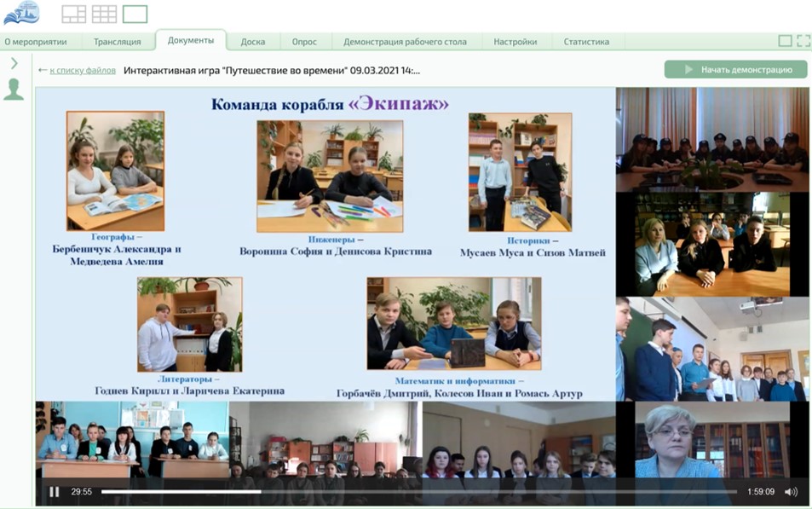This screenshot has width=812, height=509.
Task: Switch to the 'Трансляция' tab
Action: tap(118, 42)
